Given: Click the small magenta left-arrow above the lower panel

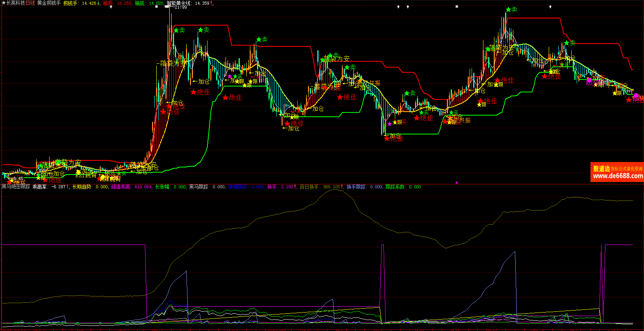Looking at the screenshot, I should click(x=456, y=182).
